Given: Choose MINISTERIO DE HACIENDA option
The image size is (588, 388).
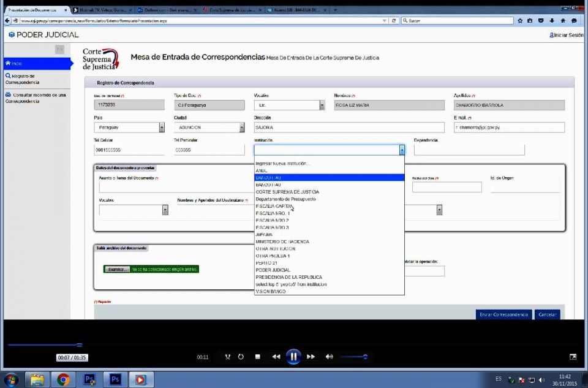Looking at the screenshot, I should [330, 242].
